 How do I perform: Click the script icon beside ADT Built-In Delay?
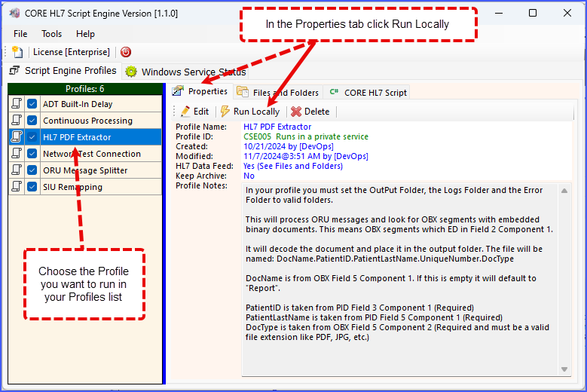(17, 104)
